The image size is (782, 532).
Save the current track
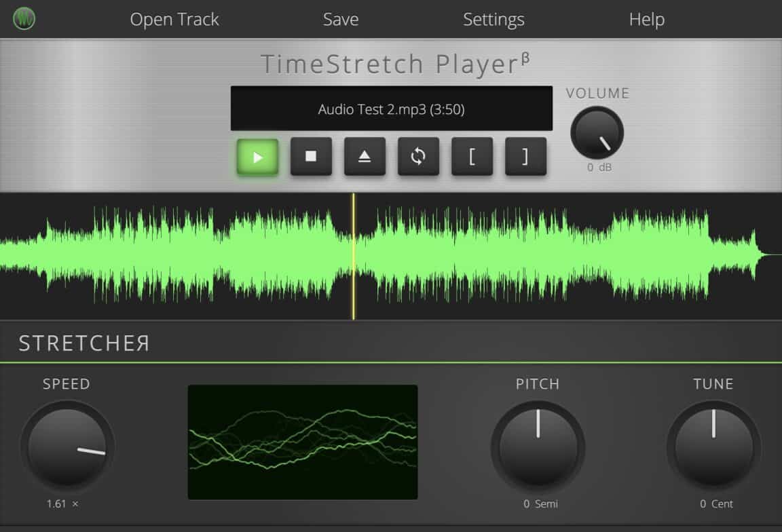[x=340, y=19]
